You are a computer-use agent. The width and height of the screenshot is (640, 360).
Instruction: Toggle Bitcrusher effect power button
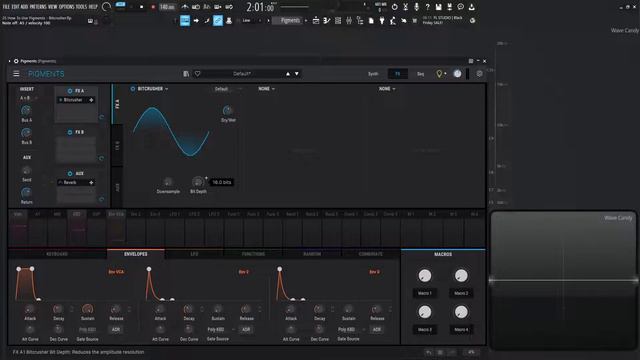[133, 89]
